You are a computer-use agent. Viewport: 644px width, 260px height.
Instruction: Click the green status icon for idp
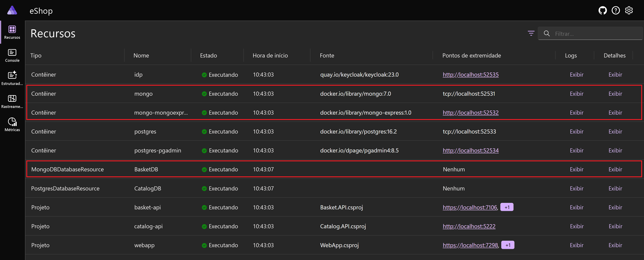[204, 75]
